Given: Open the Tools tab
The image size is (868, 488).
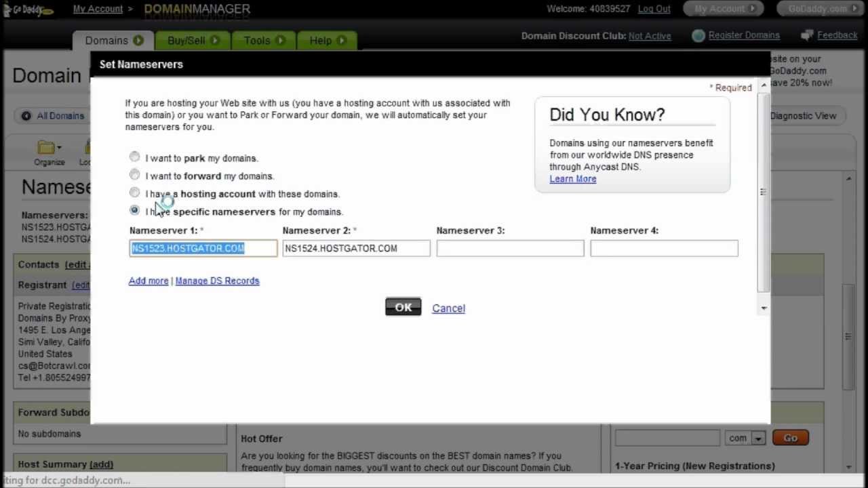Looking at the screenshot, I should click(263, 41).
